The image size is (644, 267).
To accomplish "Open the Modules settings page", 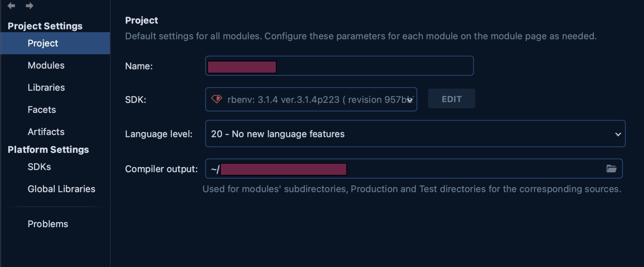I will point(46,66).
